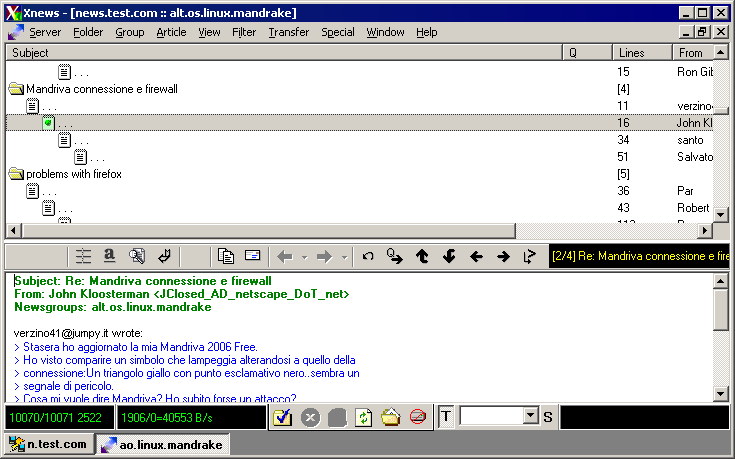This screenshot has width=735, height=459.
Task: Open the View menu
Action: (x=209, y=32)
